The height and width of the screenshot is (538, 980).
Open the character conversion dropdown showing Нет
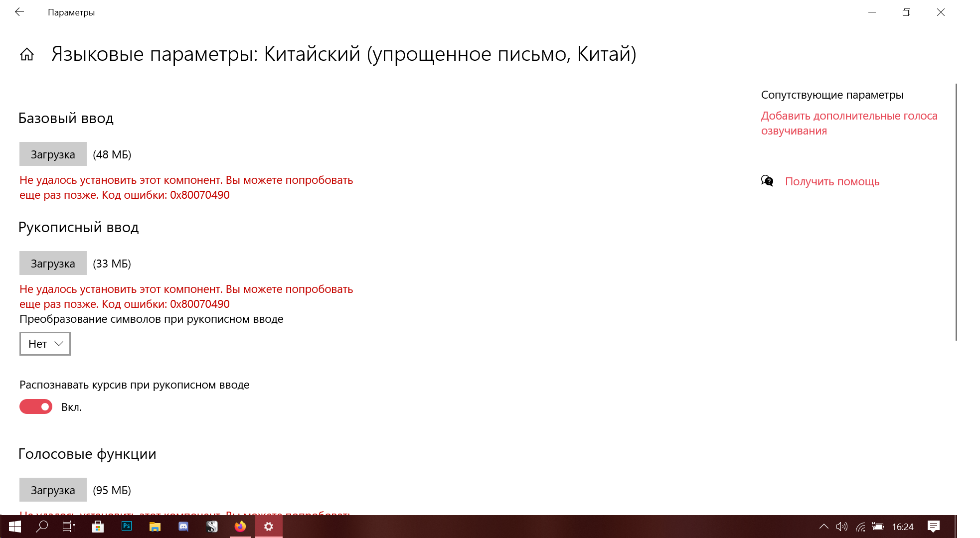click(45, 344)
